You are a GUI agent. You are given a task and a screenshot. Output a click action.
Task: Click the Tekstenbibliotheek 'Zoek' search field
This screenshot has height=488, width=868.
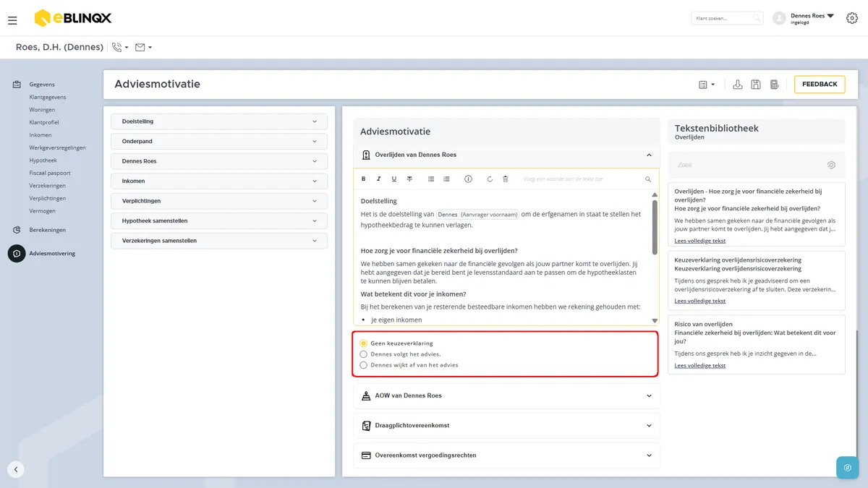pos(757,165)
